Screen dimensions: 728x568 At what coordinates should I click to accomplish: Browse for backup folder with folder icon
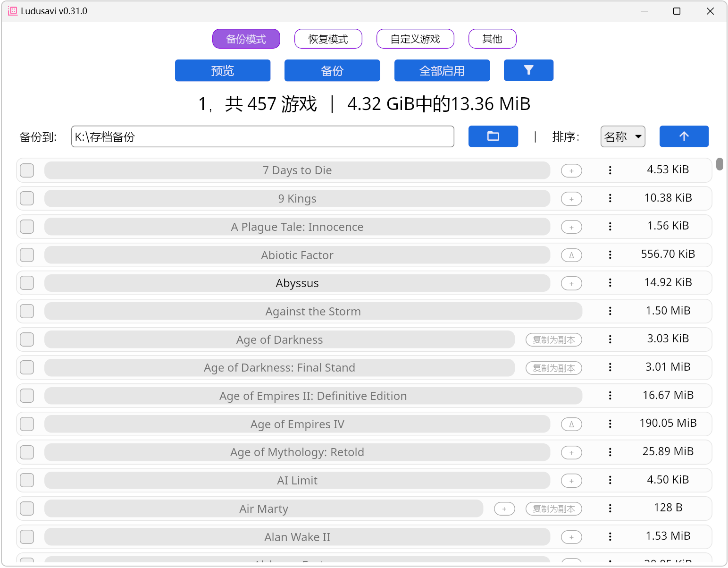[493, 136]
